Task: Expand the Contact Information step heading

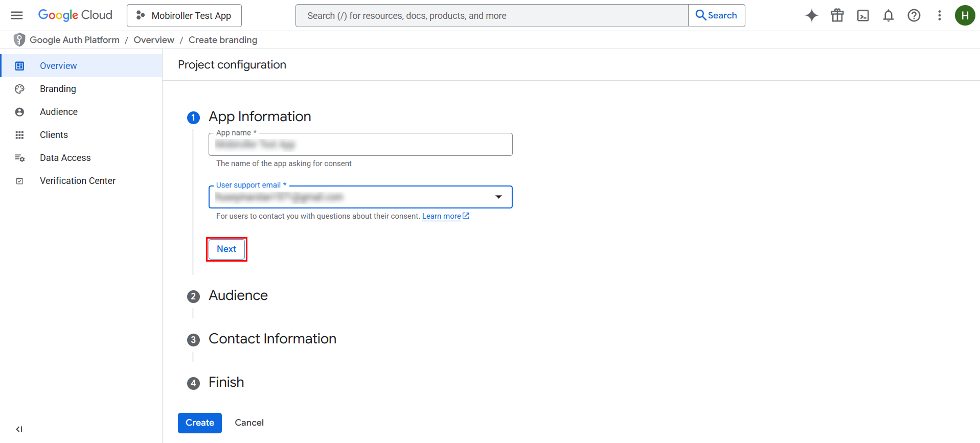Action: [272, 339]
